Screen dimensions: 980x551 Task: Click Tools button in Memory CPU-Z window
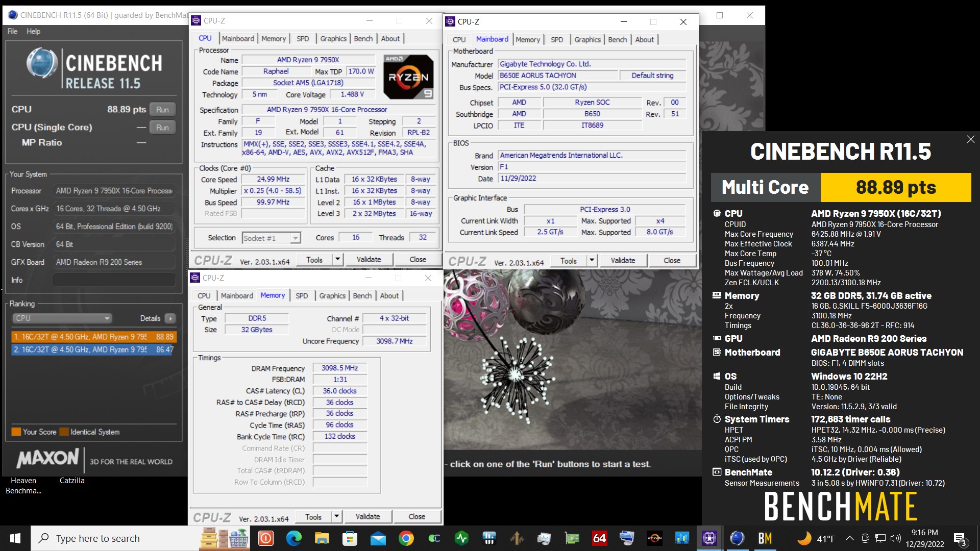pyautogui.click(x=313, y=517)
